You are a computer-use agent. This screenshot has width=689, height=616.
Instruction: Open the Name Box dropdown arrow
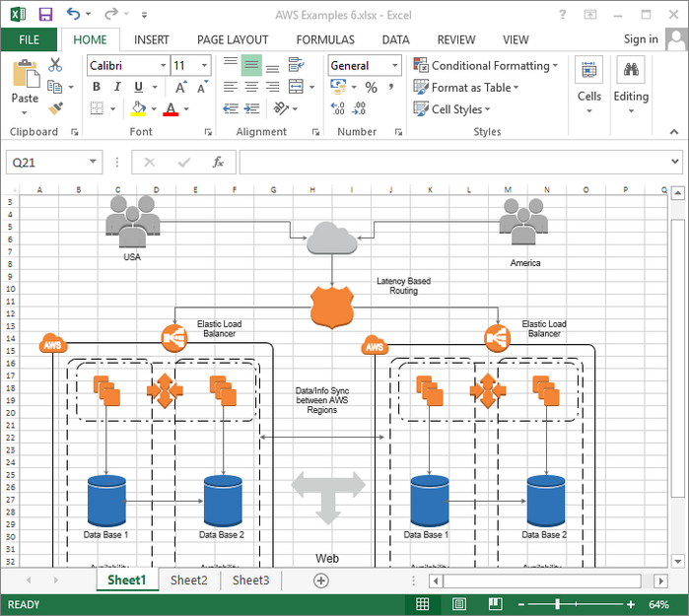click(94, 163)
